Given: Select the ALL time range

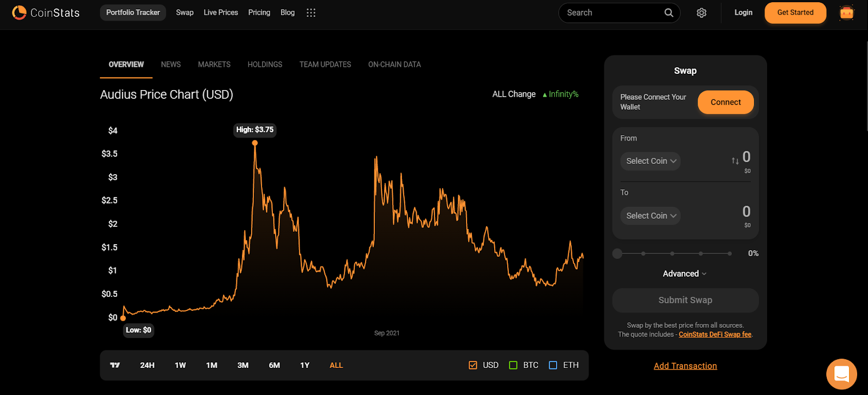Looking at the screenshot, I should [x=336, y=365].
